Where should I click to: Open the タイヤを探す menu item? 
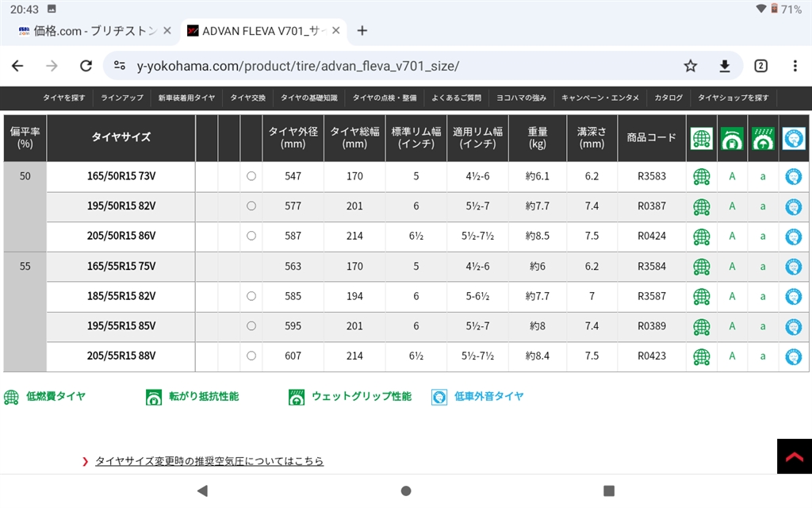[x=63, y=98]
